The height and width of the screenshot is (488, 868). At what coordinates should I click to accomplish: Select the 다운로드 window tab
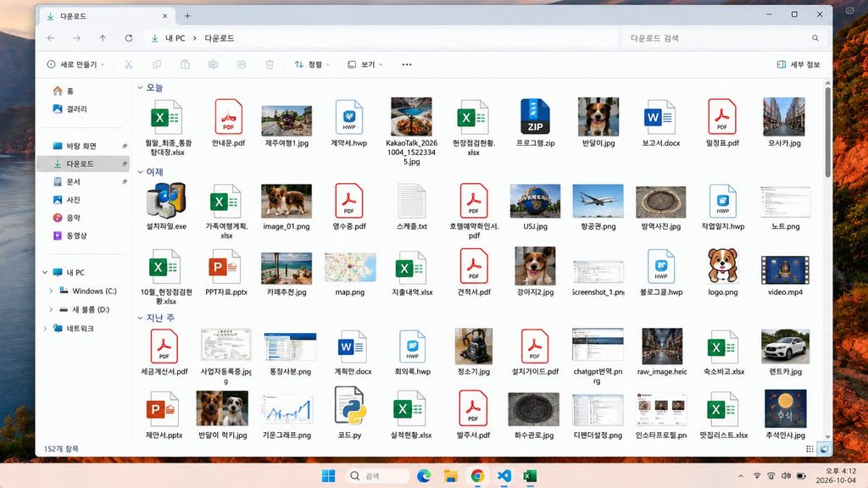tap(107, 16)
